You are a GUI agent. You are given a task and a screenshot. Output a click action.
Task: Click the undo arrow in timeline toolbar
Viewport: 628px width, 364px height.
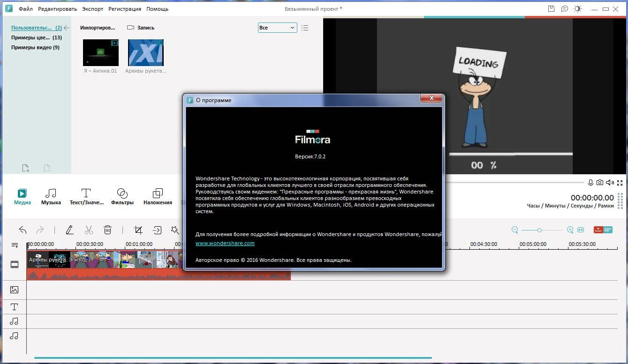tap(23, 230)
